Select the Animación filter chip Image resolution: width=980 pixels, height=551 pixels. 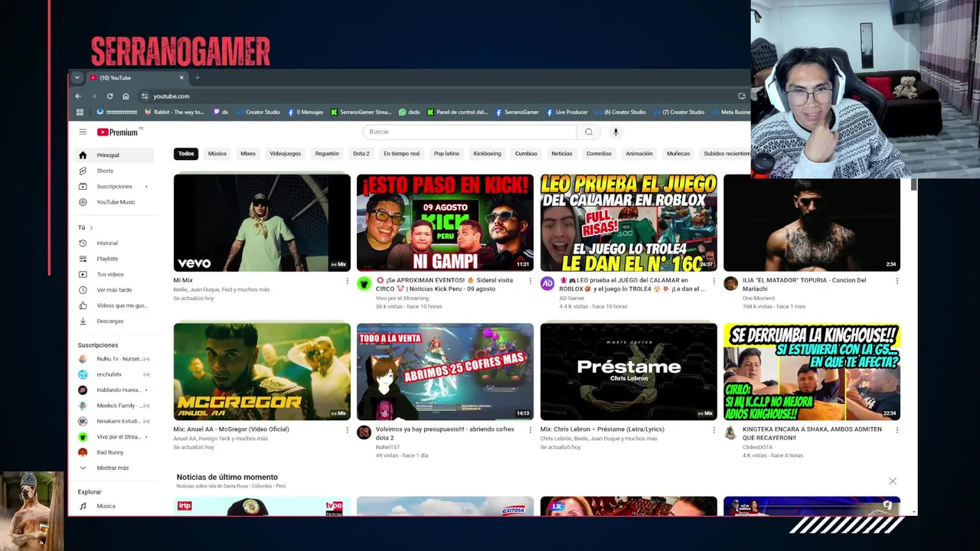tap(639, 154)
